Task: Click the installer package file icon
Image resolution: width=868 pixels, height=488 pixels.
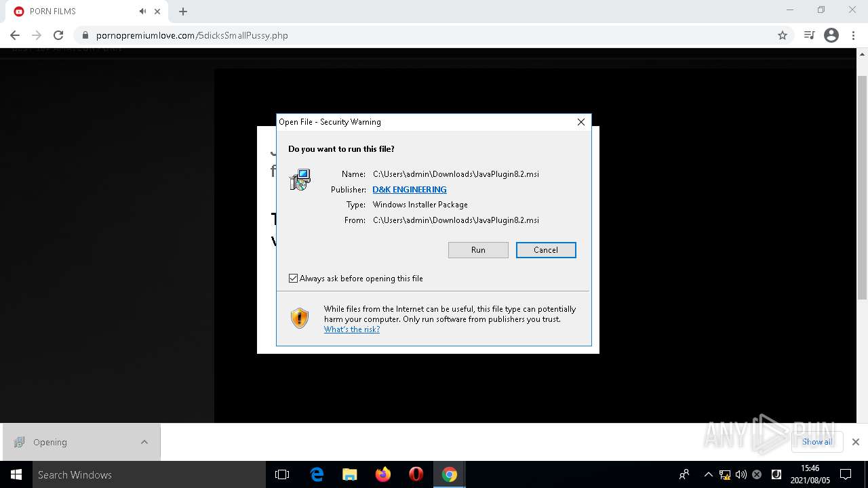Action: click(300, 180)
